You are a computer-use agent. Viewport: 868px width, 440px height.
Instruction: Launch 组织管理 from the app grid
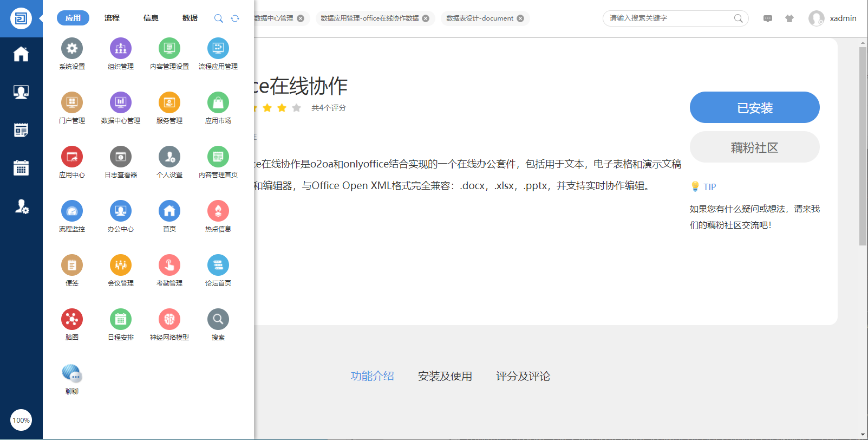click(x=121, y=49)
